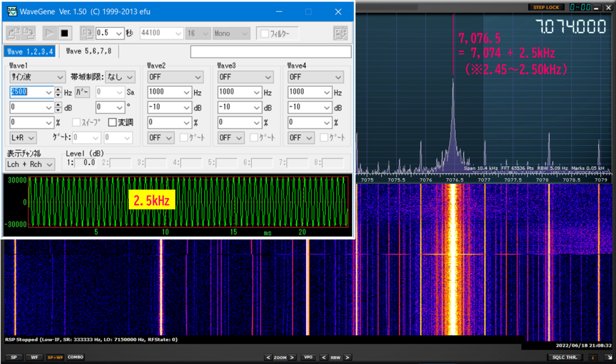Image resolution: width=616 pixels, height=364 pixels.
Task: Toggle STEP LOCK in the SDR window
Action: coord(546,7)
